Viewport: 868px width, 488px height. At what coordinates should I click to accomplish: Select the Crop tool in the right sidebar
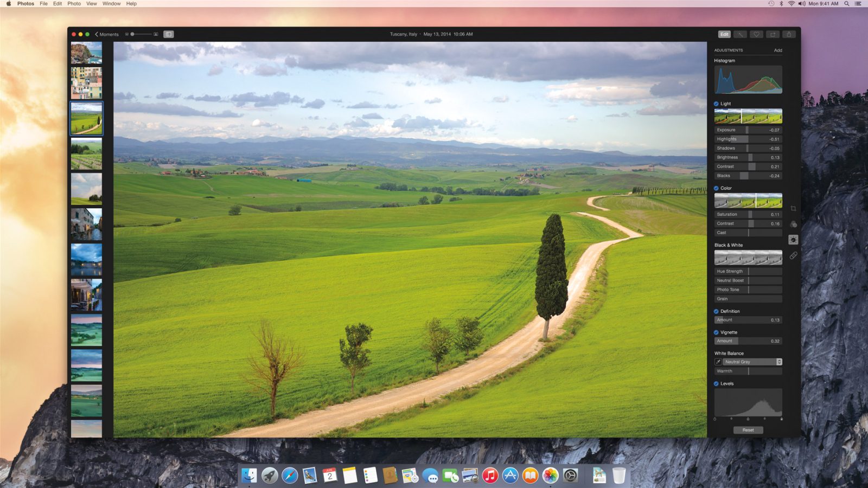pos(793,208)
